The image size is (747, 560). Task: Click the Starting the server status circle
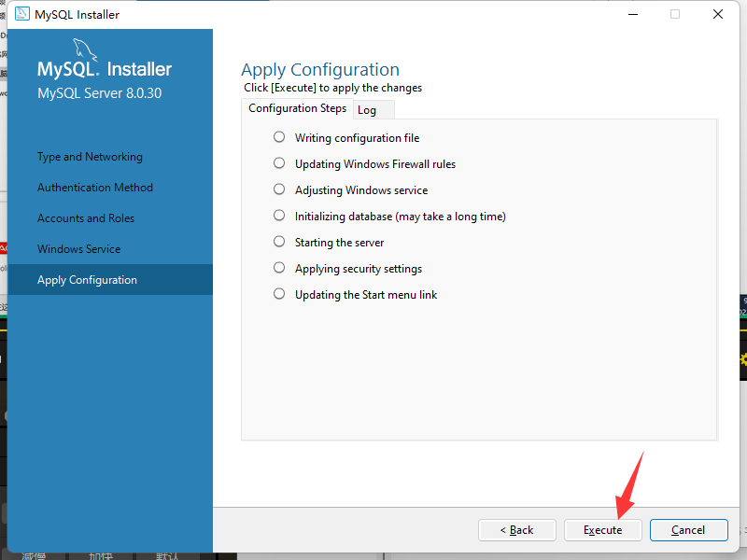pyautogui.click(x=279, y=242)
